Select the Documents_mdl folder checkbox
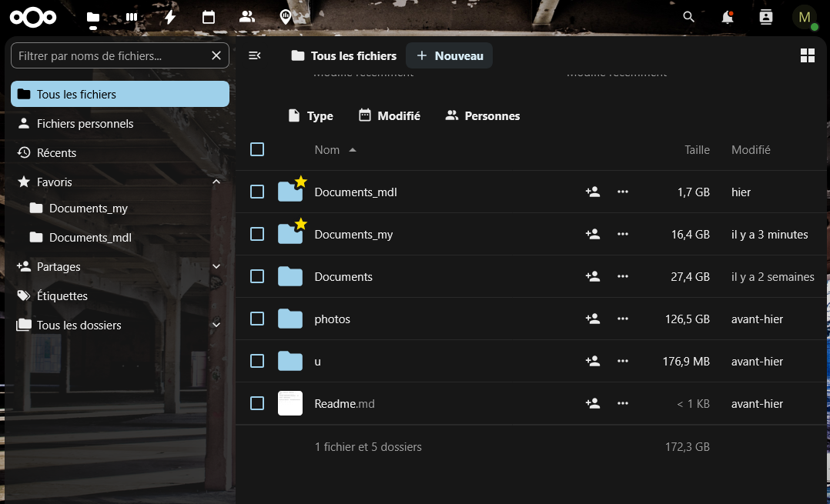The height and width of the screenshot is (504, 830). [x=257, y=192]
